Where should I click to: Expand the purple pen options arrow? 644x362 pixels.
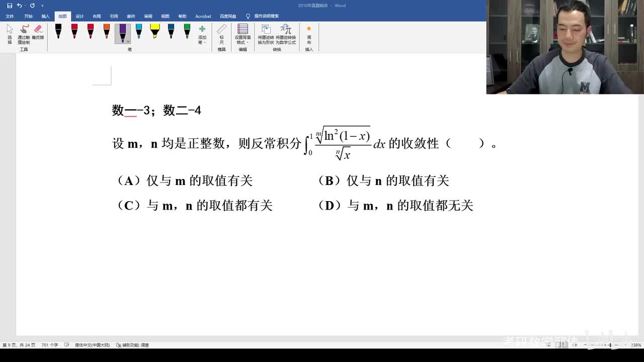pyautogui.click(x=128, y=41)
